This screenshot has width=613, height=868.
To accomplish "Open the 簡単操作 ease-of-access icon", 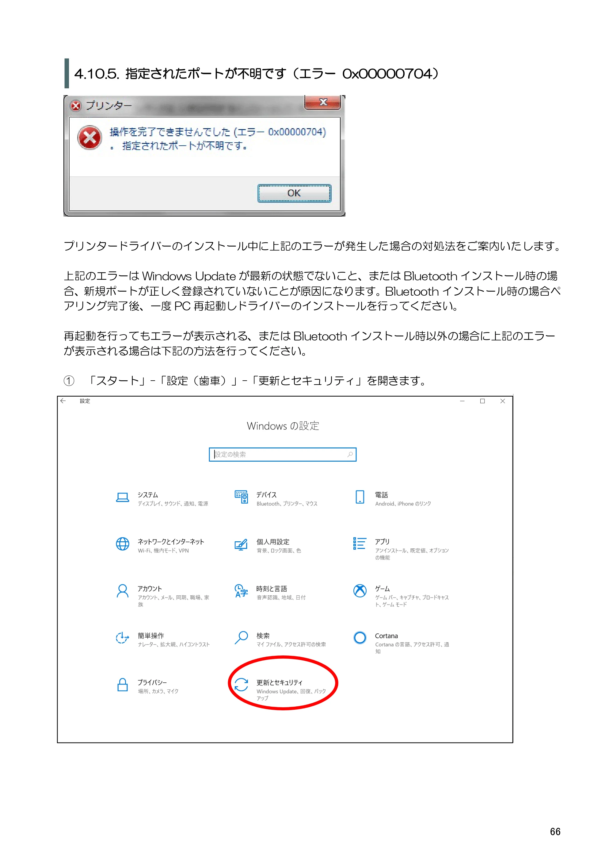I will pos(122,638).
